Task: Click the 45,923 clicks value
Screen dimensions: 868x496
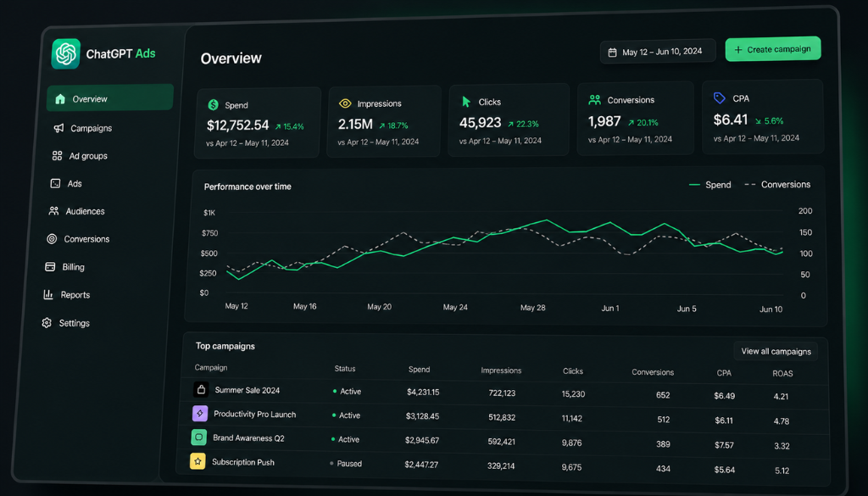Action: [x=480, y=122]
